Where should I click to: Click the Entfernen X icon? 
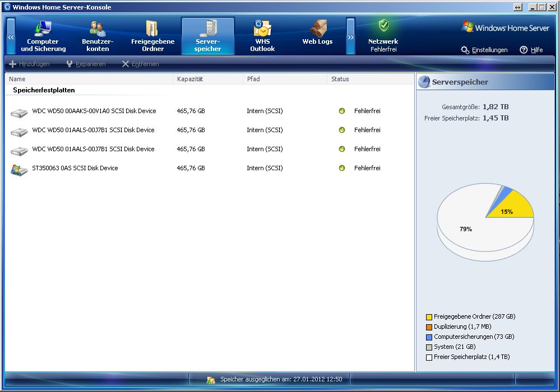(126, 64)
